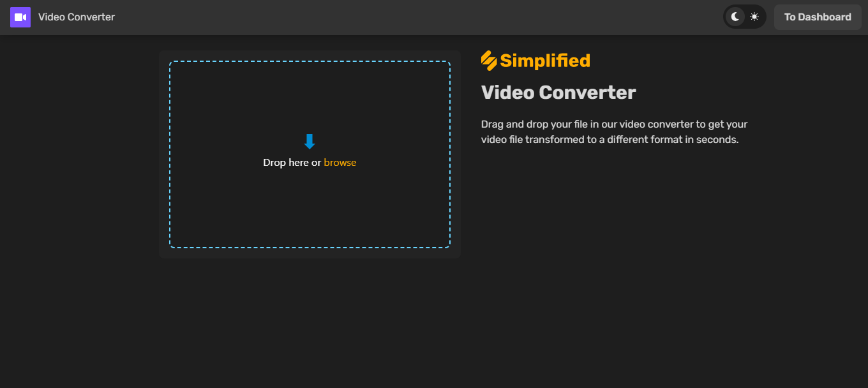Image resolution: width=868 pixels, height=388 pixels.
Task: Click the blue download arrow in drop zone
Action: (x=310, y=141)
